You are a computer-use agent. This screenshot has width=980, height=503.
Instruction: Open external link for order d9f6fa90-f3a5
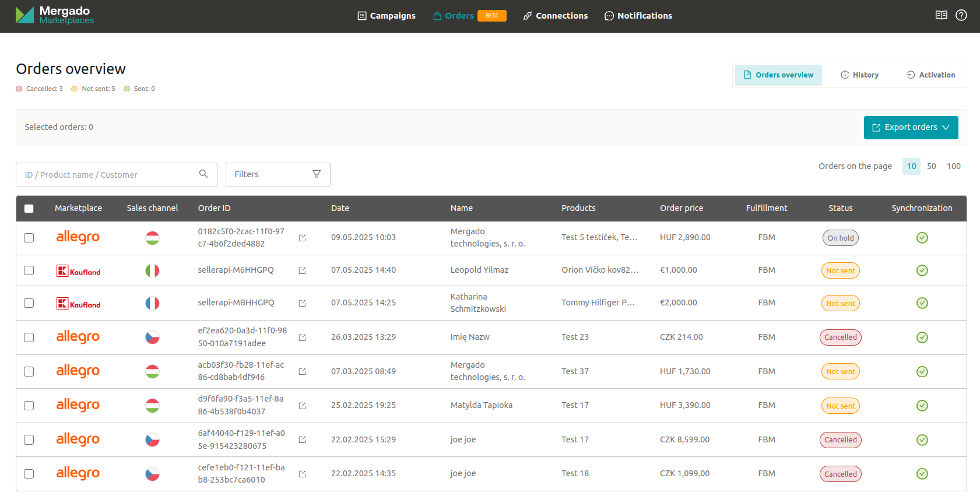[x=302, y=406]
